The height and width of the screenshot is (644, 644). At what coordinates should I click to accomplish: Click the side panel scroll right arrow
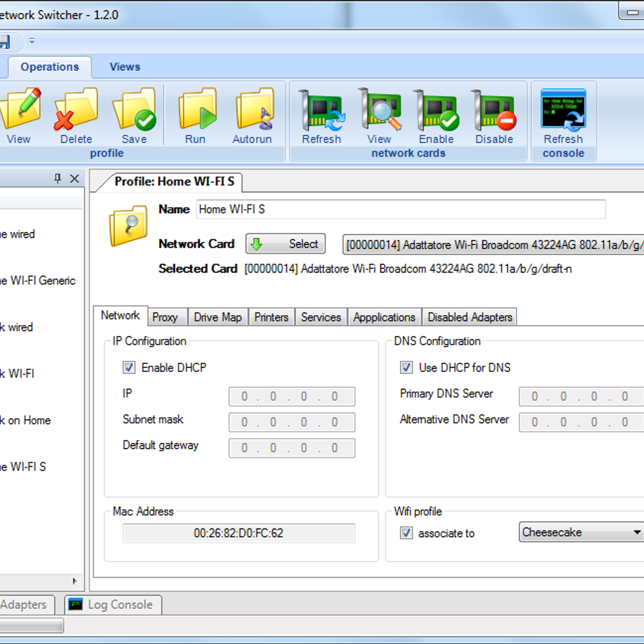click(x=75, y=581)
